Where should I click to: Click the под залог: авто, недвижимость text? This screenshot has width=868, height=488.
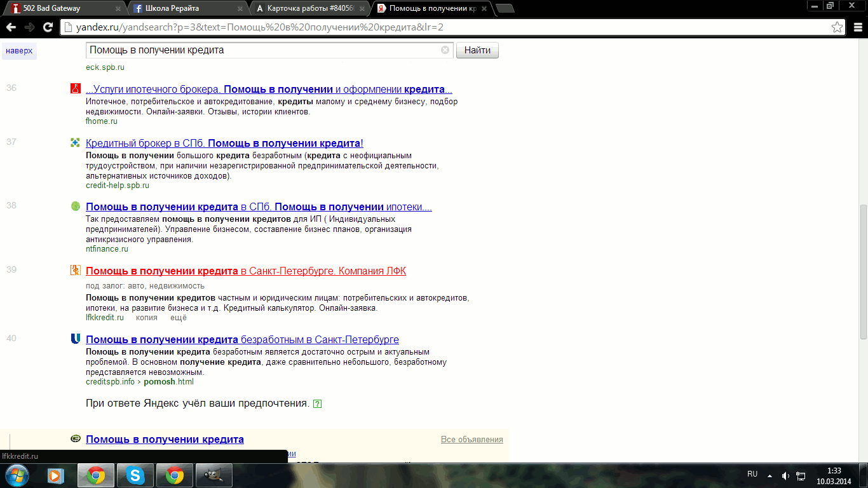click(145, 286)
